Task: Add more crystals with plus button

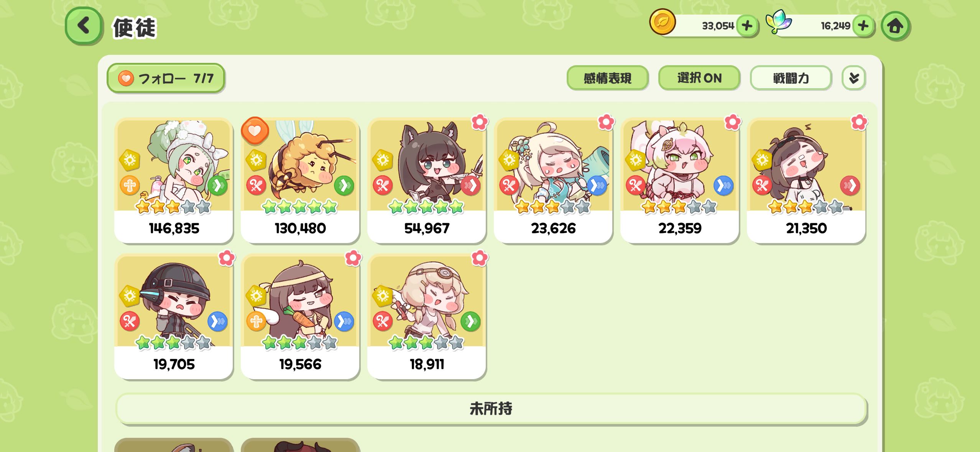Action: tap(863, 26)
